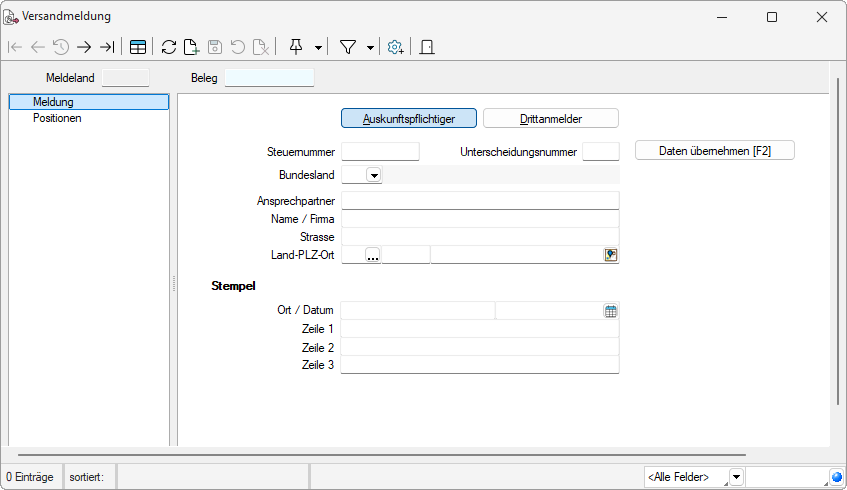The height and width of the screenshot is (490, 847).
Task: Open calendar picker for Ort / Datum
Action: 610,311
